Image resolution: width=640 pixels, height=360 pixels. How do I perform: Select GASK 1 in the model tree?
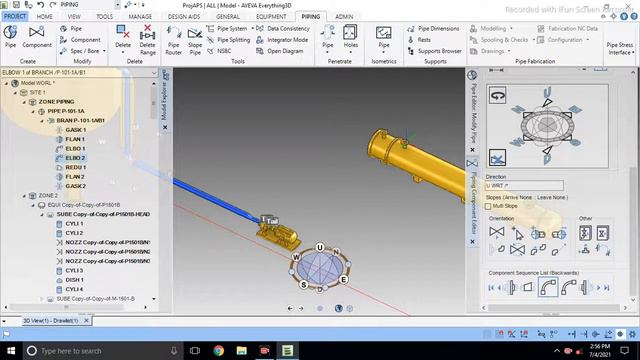[76, 130]
